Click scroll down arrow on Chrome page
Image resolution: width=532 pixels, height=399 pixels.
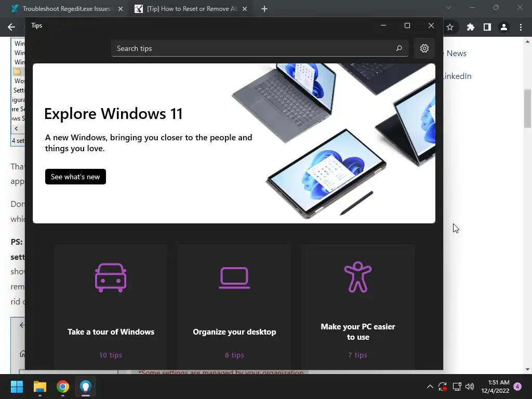point(527,369)
